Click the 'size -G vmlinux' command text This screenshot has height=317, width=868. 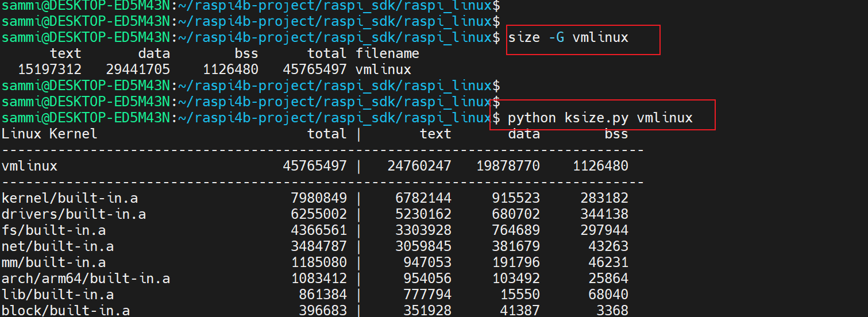[568, 38]
